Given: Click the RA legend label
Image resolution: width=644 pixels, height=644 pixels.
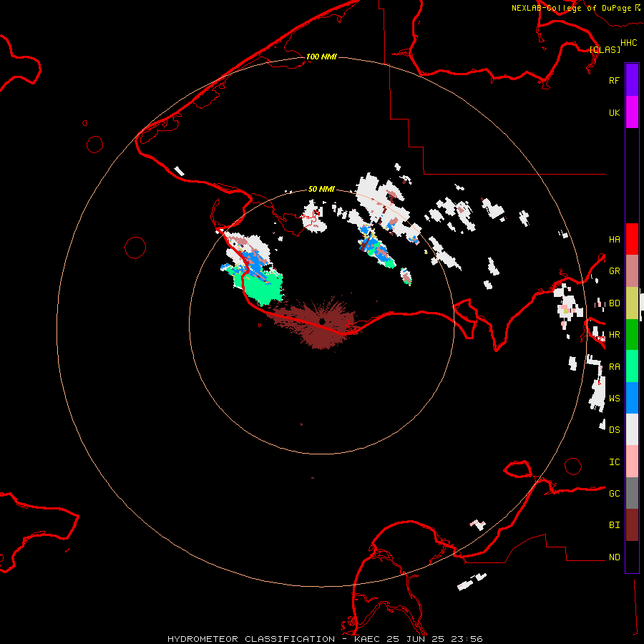Looking at the screenshot, I should [614, 367].
